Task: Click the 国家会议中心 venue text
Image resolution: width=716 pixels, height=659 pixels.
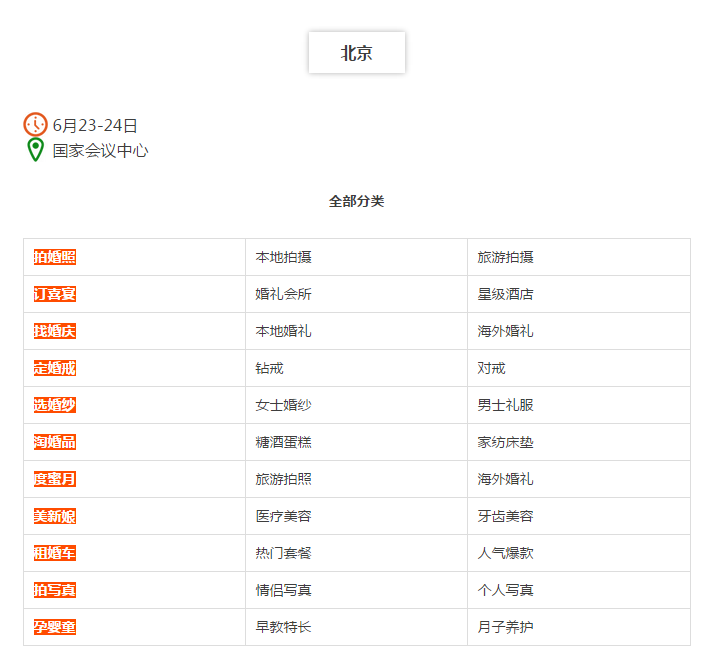Action: tap(100, 151)
